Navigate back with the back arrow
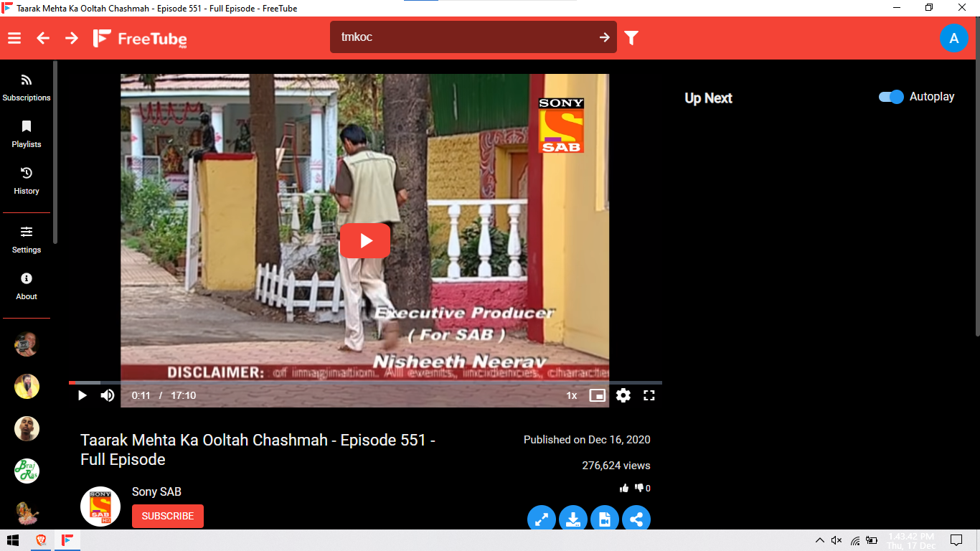This screenshot has width=980, height=551. click(42, 37)
